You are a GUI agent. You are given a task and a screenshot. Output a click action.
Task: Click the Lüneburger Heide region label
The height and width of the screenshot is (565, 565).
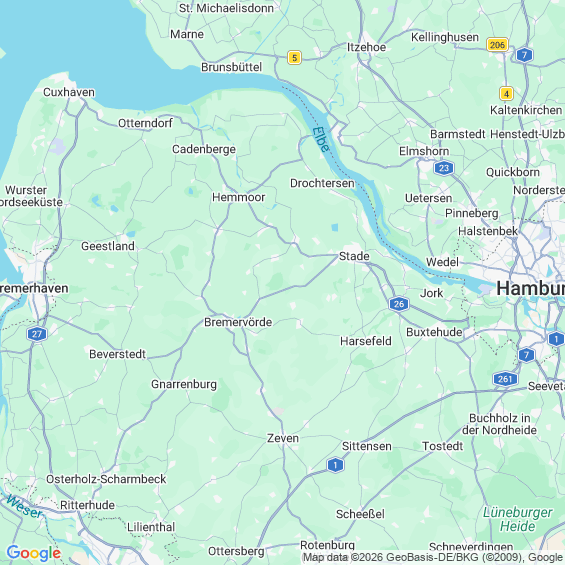[517, 519]
